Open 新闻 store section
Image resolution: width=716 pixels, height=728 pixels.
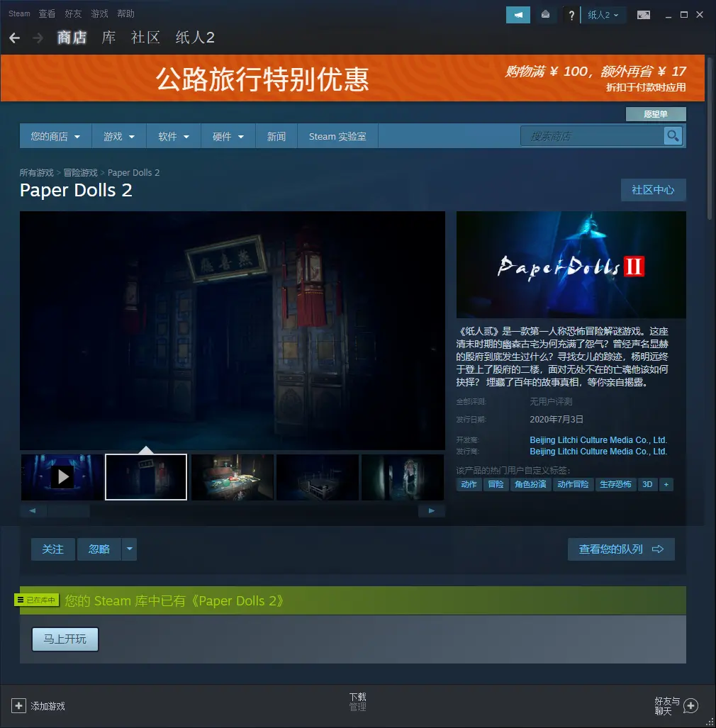click(276, 136)
